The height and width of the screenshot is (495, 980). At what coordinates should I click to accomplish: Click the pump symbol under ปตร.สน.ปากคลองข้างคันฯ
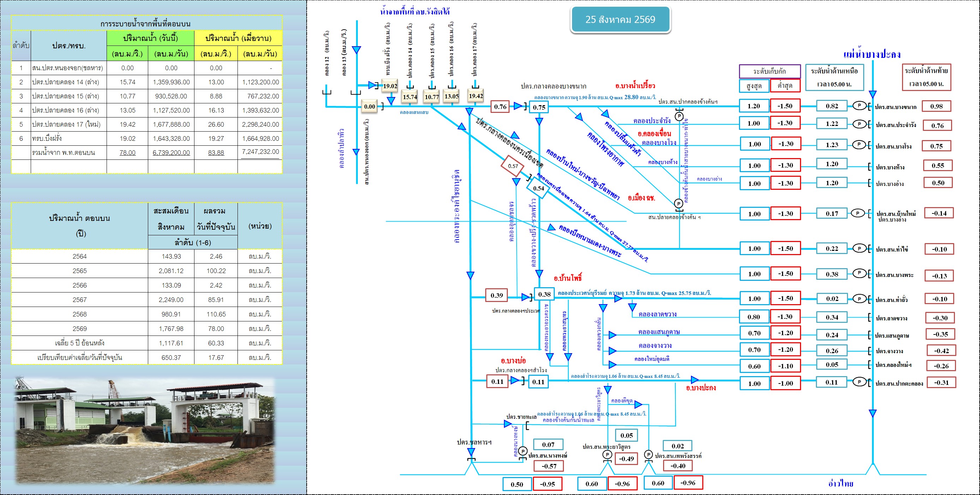point(679,116)
